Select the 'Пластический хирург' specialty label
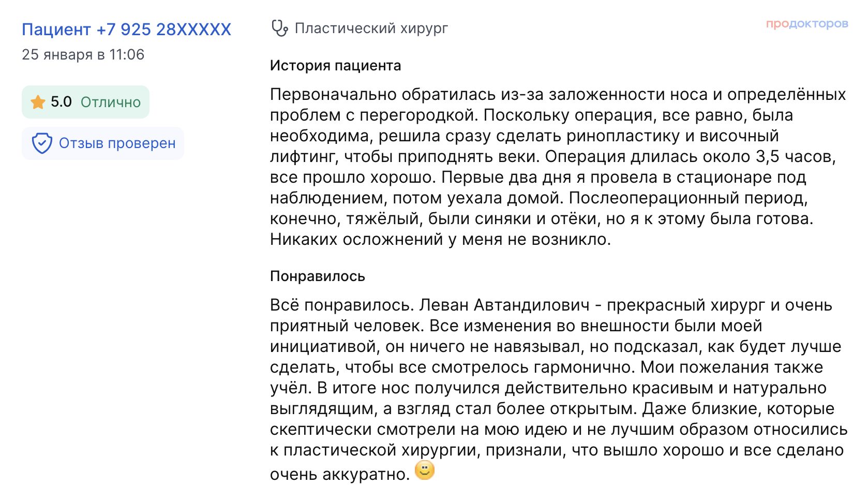The image size is (868, 499). coord(371,28)
